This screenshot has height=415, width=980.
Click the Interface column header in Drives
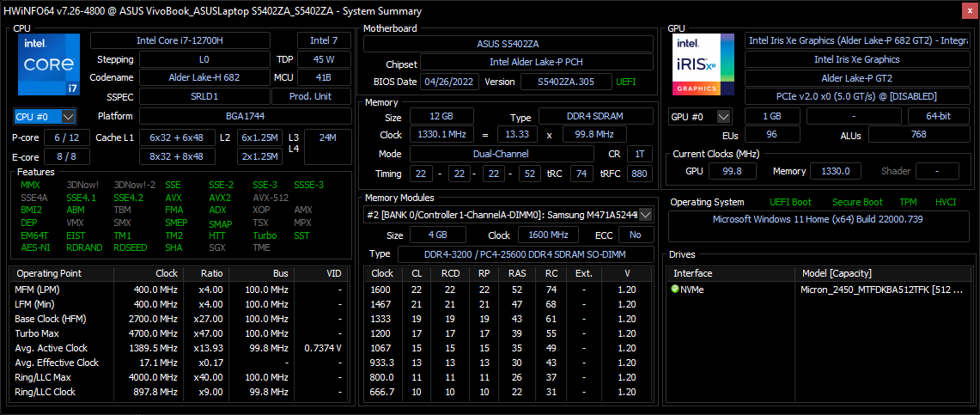[x=692, y=273]
